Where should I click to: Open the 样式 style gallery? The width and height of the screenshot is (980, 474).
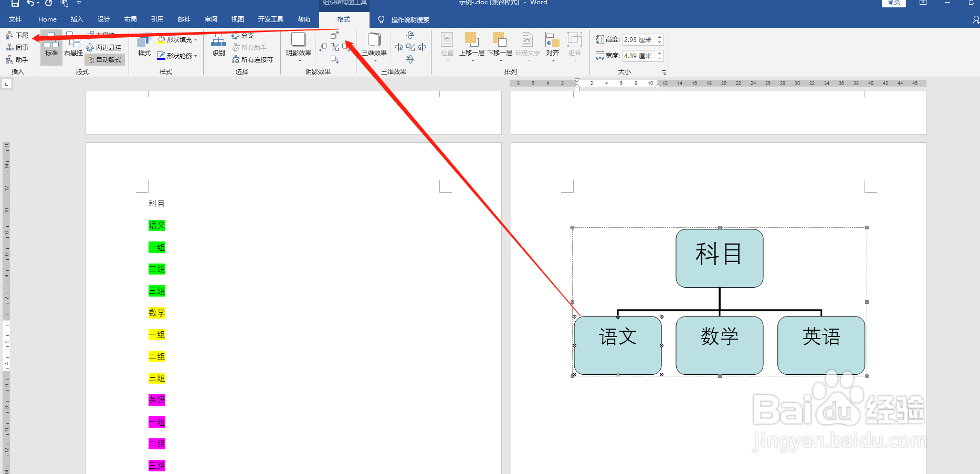pyautogui.click(x=144, y=45)
